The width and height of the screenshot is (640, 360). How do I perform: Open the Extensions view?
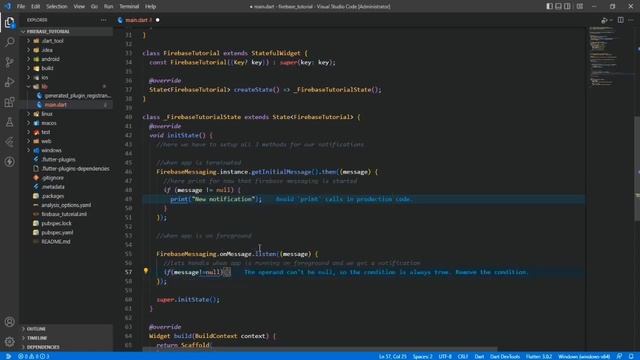click(x=9, y=102)
